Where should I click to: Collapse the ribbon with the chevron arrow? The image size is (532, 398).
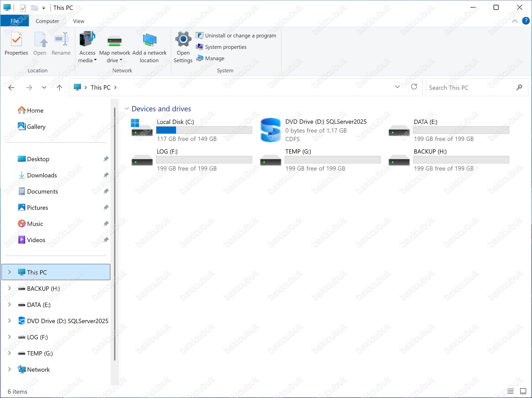tap(515, 21)
